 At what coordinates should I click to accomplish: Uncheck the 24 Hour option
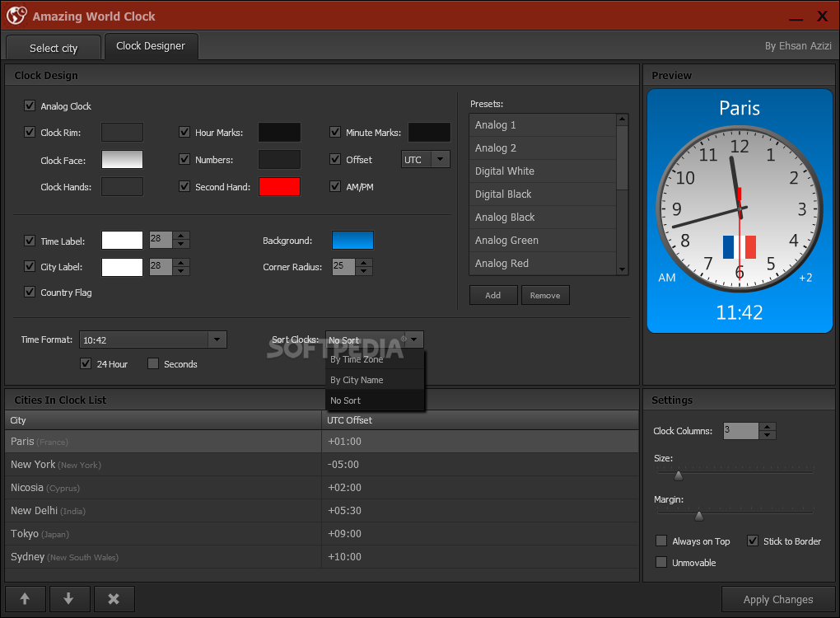pos(85,364)
